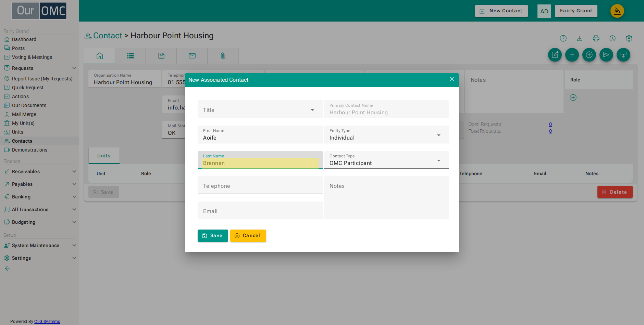Expand the Receivables sidebar section
This screenshot has width=644, height=325.
pos(39,171)
